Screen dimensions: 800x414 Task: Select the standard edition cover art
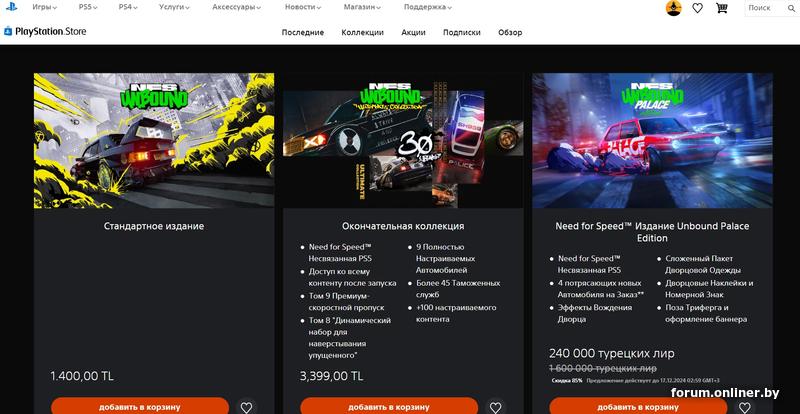pos(154,140)
